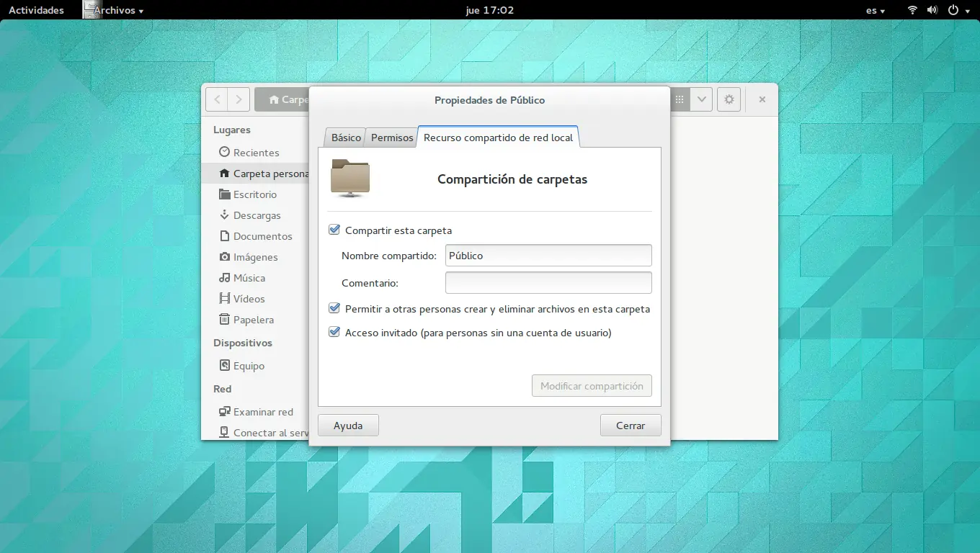
Task: Open the clock calendar jue 17:02
Action: [490, 10]
